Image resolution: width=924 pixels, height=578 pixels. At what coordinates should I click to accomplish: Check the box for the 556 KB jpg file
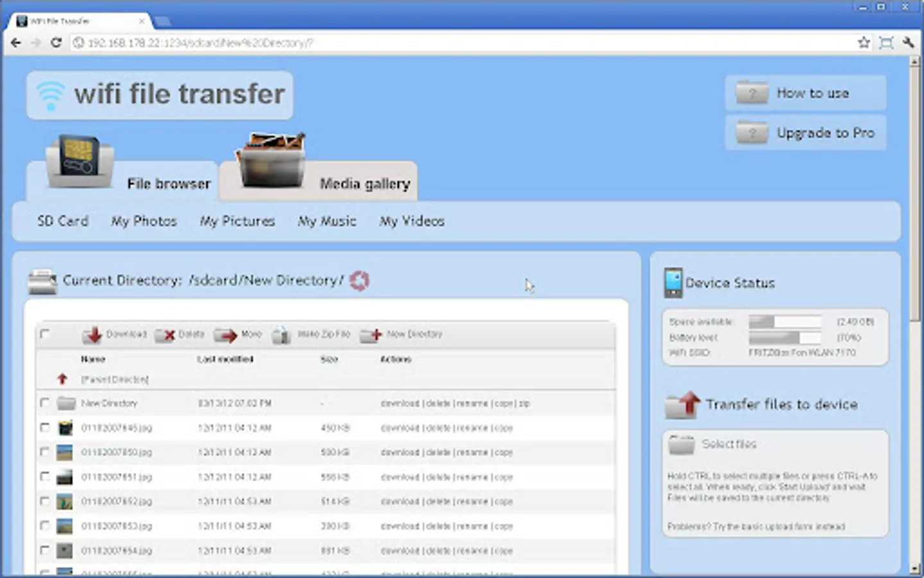click(x=44, y=477)
